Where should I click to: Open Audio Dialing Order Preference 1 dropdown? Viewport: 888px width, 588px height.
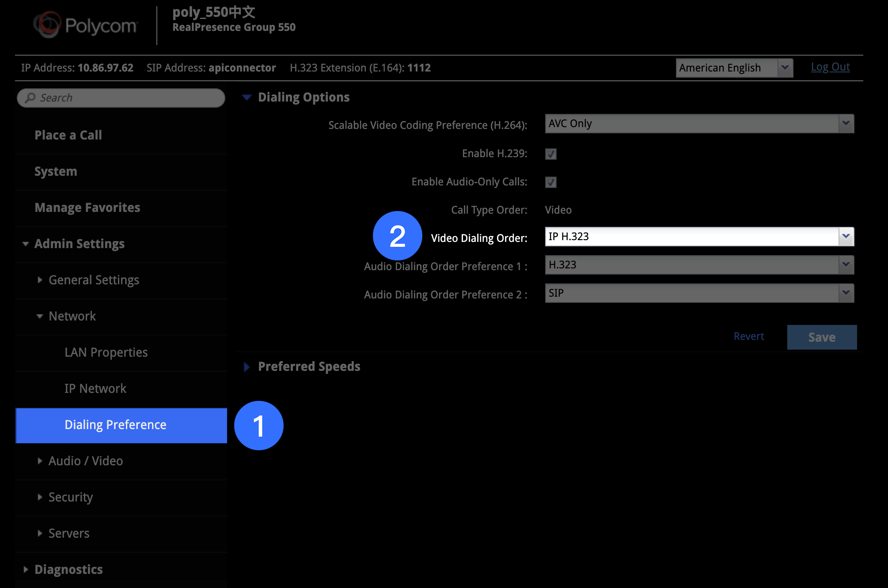pos(699,265)
